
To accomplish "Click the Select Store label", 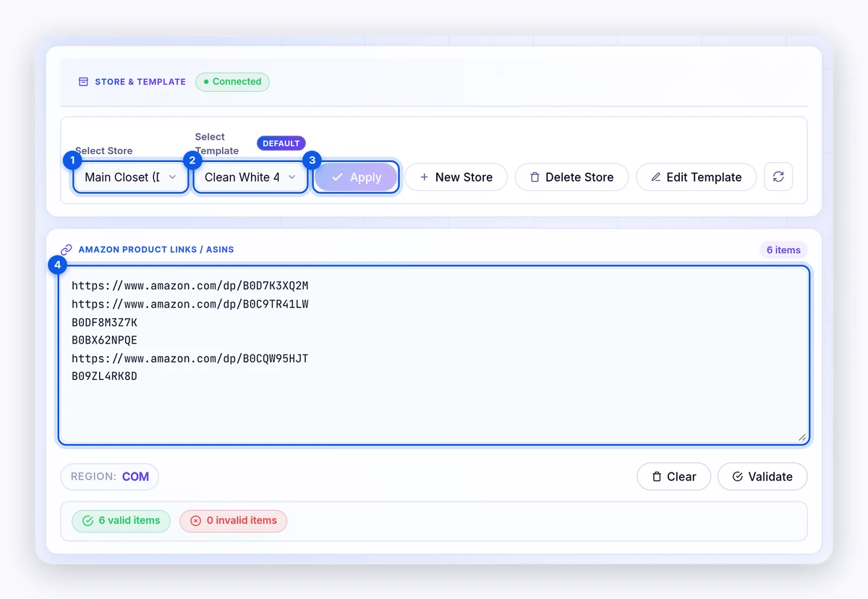I will (x=104, y=150).
